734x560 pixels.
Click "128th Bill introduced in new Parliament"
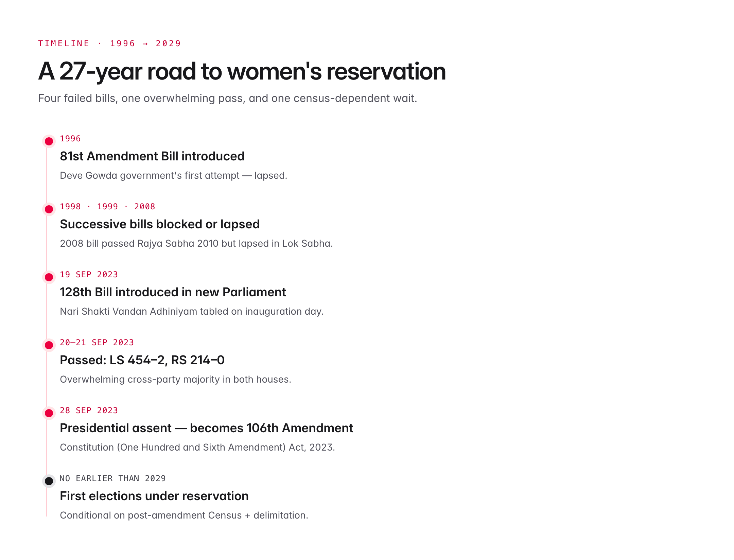[173, 292]
